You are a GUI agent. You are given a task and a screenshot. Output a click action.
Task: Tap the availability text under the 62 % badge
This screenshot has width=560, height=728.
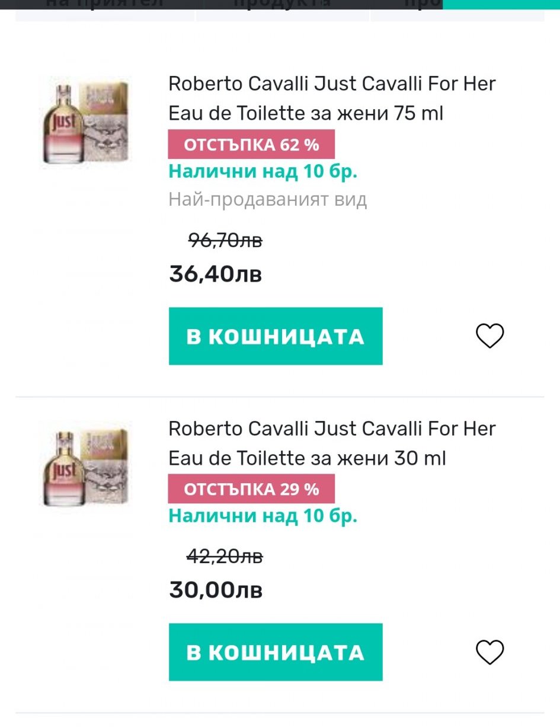pyautogui.click(x=263, y=172)
